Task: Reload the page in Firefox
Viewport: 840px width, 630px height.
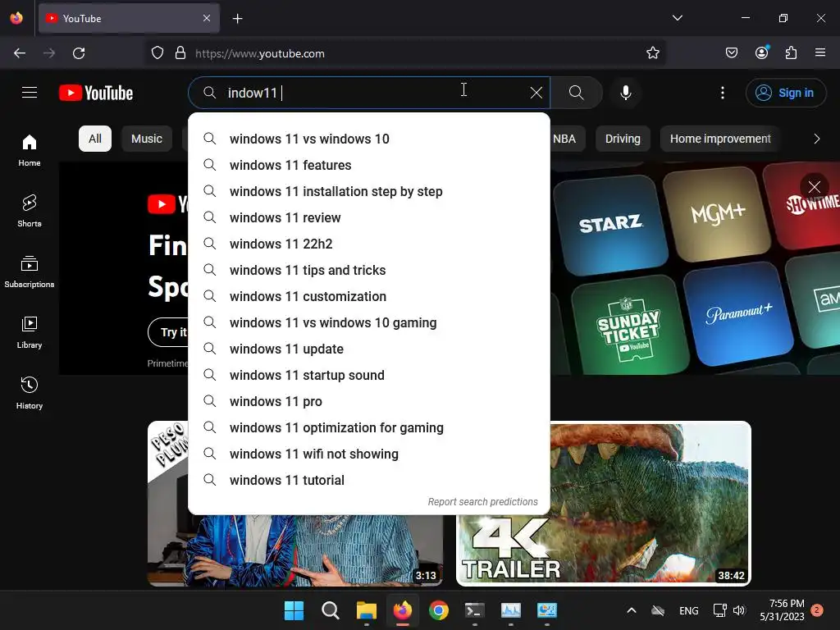Action: pyautogui.click(x=79, y=53)
